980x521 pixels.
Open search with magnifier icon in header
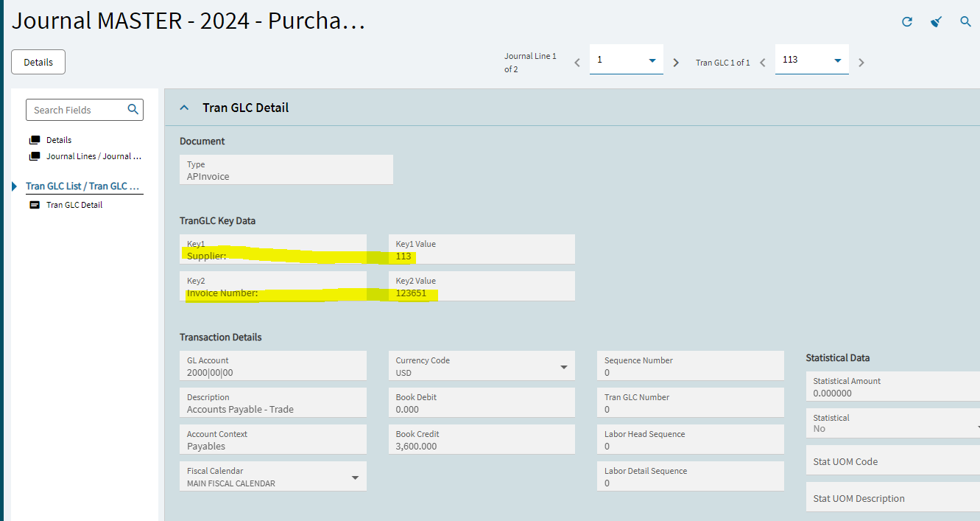coord(966,22)
